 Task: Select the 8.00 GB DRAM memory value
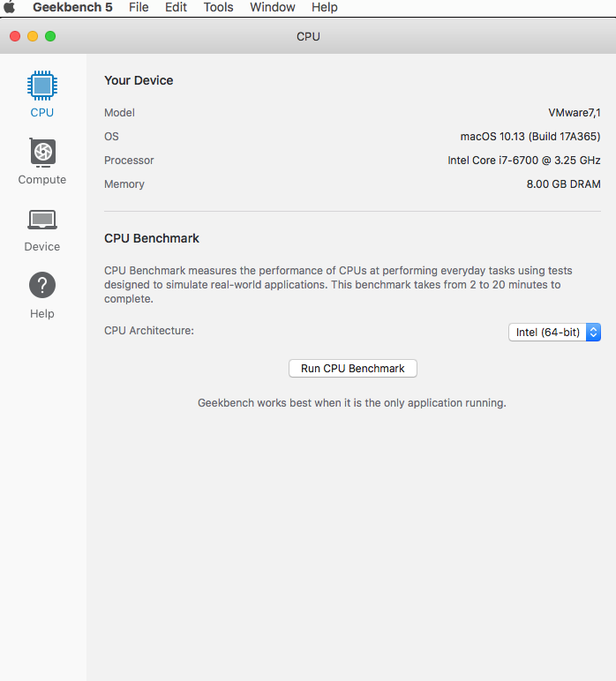pyautogui.click(x=563, y=184)
